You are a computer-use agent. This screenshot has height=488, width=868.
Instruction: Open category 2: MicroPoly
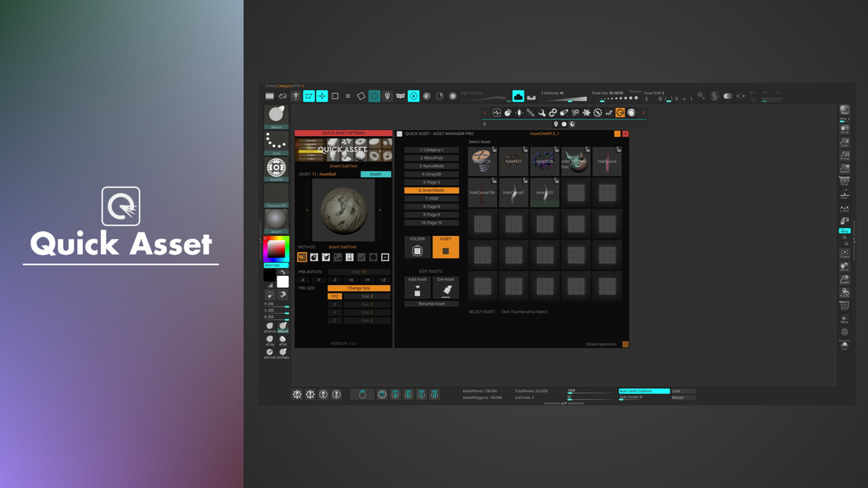(431, 158)
